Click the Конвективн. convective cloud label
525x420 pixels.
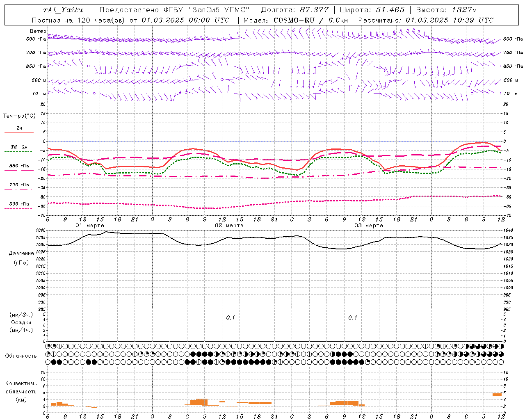click(x=21, y=383)
